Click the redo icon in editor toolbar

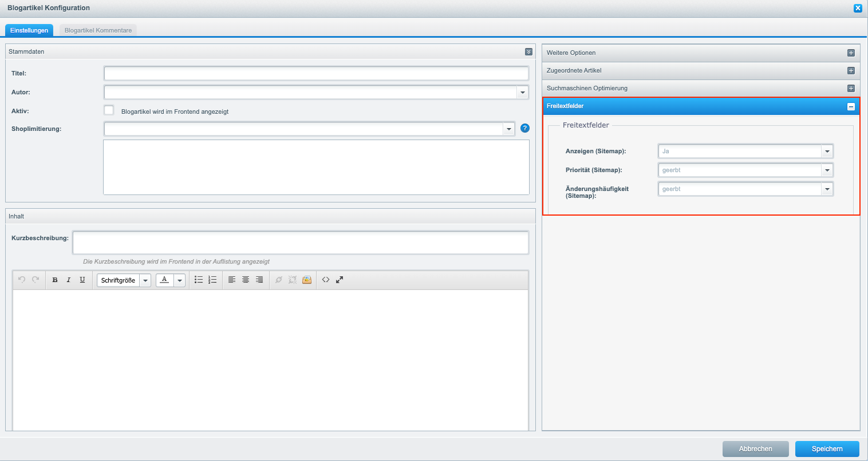point(35,280)
